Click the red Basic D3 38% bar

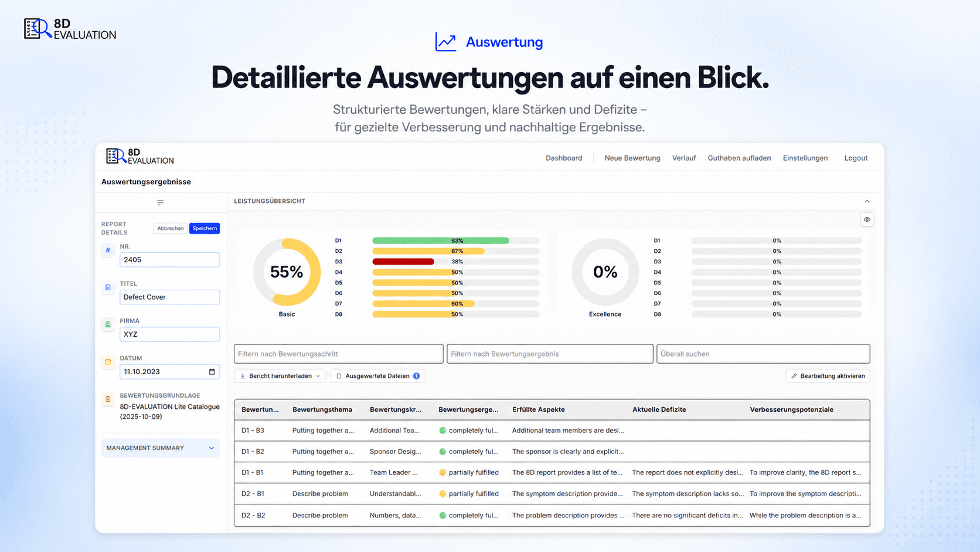coord(403,262)
